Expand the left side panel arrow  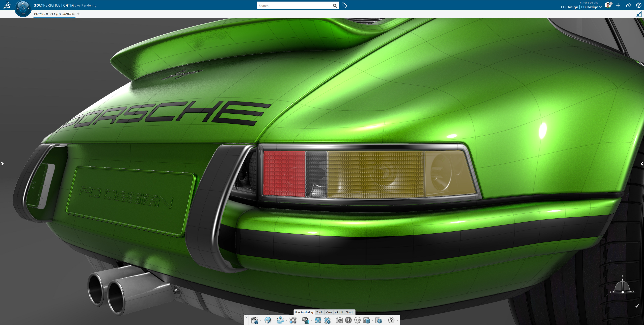[3, 164]
